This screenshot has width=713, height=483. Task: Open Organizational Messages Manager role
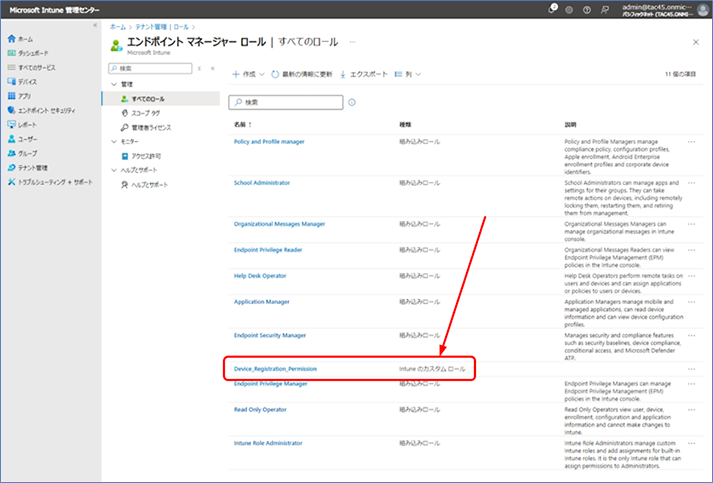pyautogui.click(x=280, y=224)
